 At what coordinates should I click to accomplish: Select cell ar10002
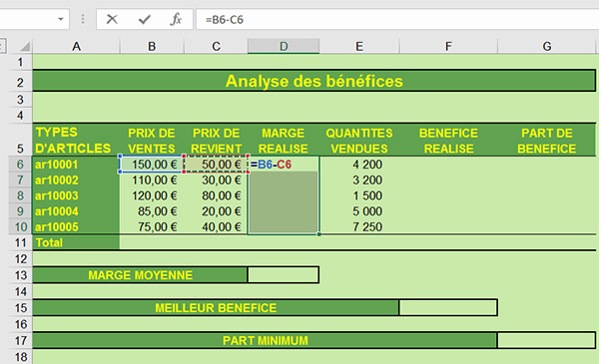pyautogui.click(x=76, y=180)
